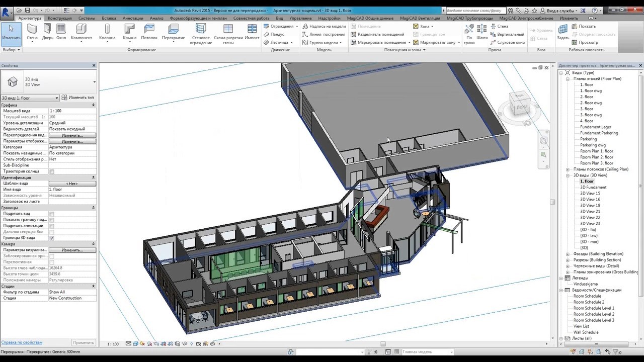
Task: Open 3D Fundament view in project browser
Action: (593, 188)
